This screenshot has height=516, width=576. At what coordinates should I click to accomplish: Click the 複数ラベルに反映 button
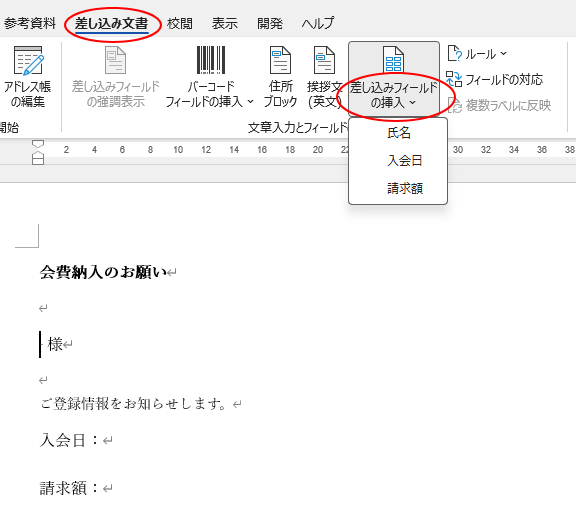500,106
